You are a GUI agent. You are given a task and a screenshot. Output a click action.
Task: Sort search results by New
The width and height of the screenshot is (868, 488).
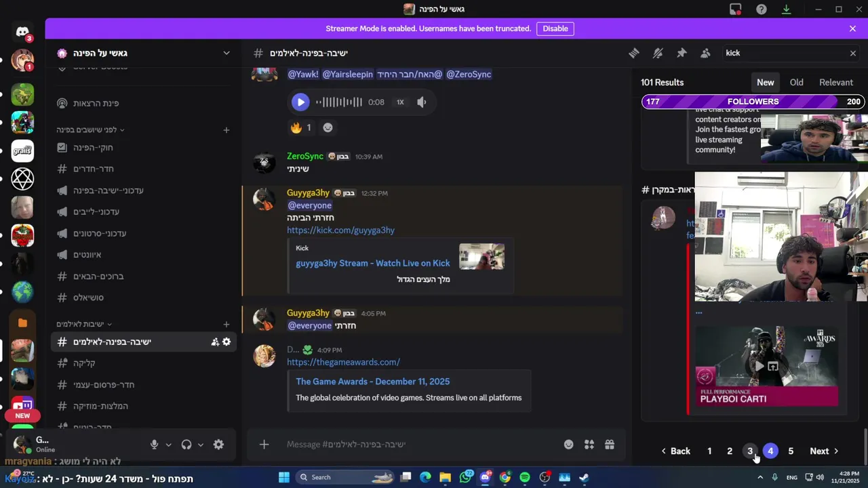pos(766,82)
